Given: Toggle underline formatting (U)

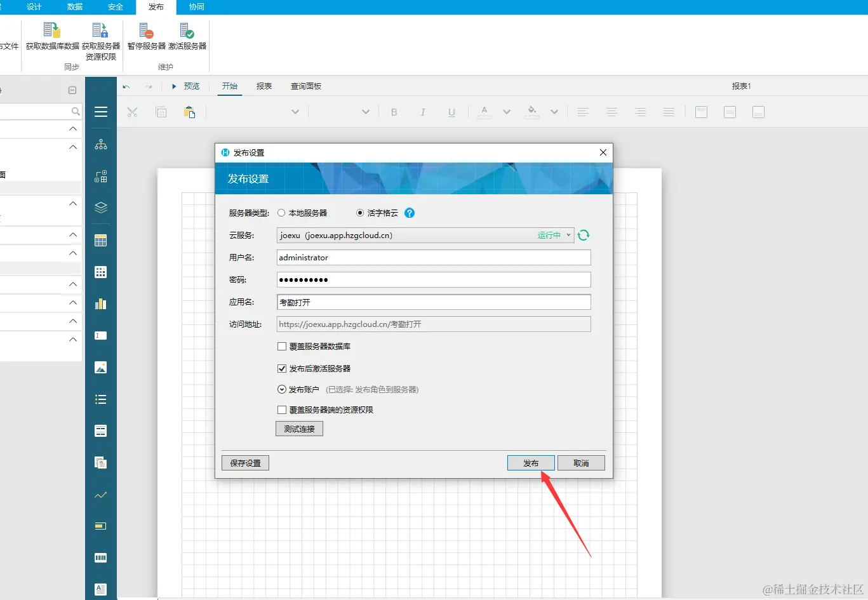Looking at the screenshot, I should point(451,112).
